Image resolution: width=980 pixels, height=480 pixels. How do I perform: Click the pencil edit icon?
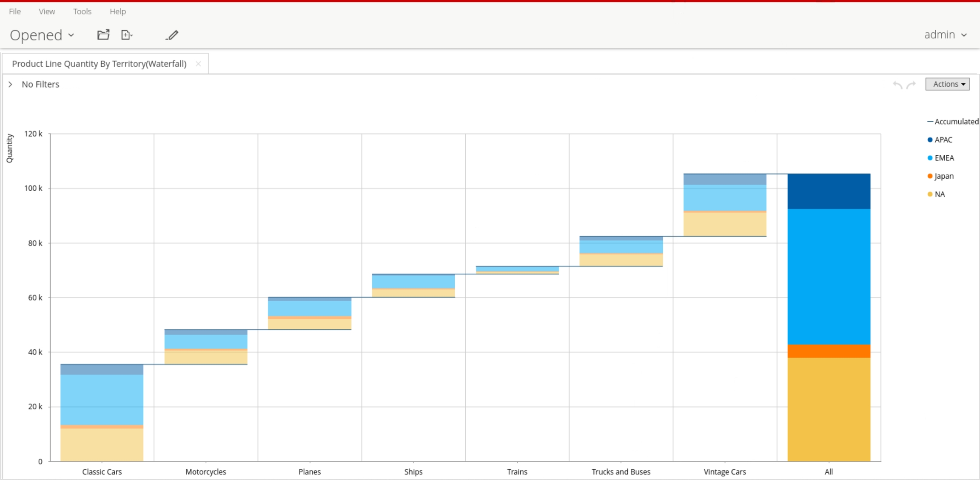click(172, 35)
